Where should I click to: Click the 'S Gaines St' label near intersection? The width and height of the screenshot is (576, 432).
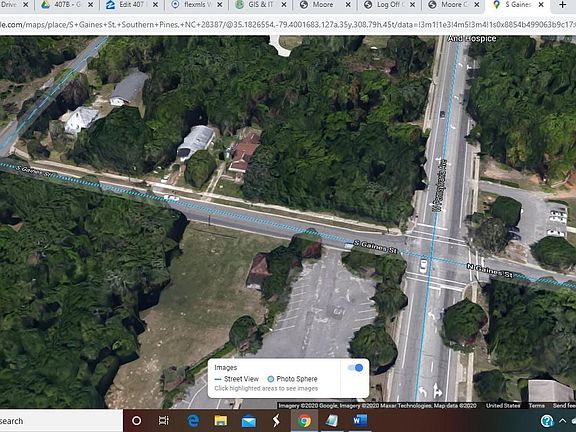tap(375, 247)
